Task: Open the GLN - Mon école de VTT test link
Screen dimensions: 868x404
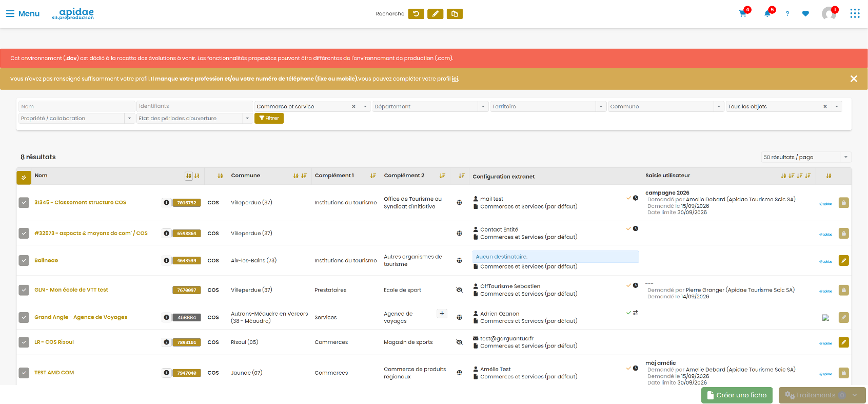Action: pos(71,290)
